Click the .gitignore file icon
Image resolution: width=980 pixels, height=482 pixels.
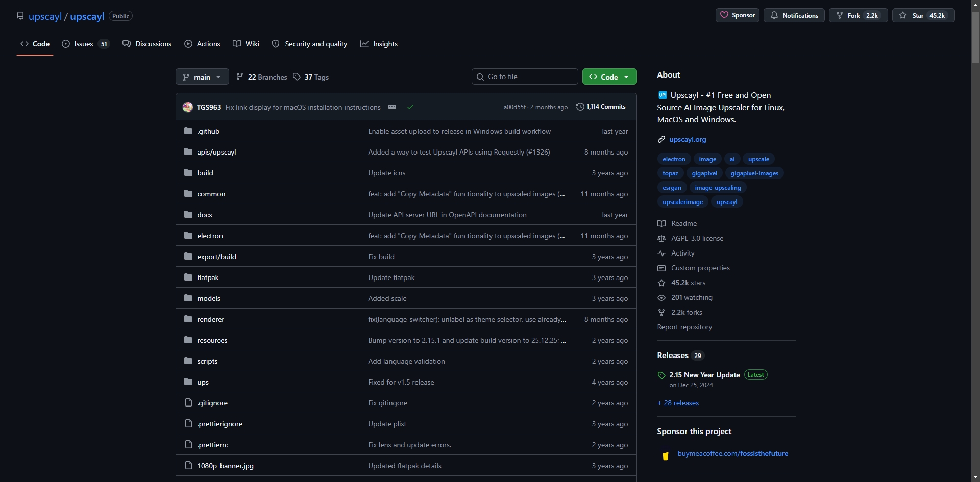[188, 403]
